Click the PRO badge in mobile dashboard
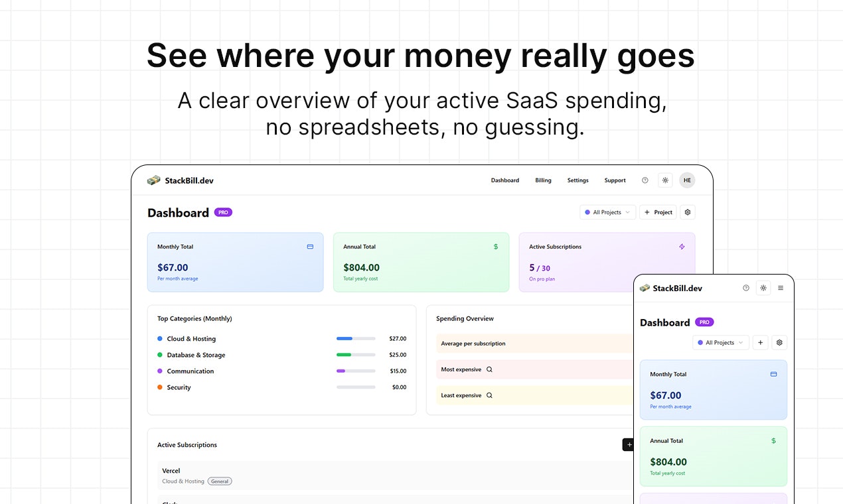Viewport: 843px width, 504px height. pyautogui.click(x=704, y=322)
